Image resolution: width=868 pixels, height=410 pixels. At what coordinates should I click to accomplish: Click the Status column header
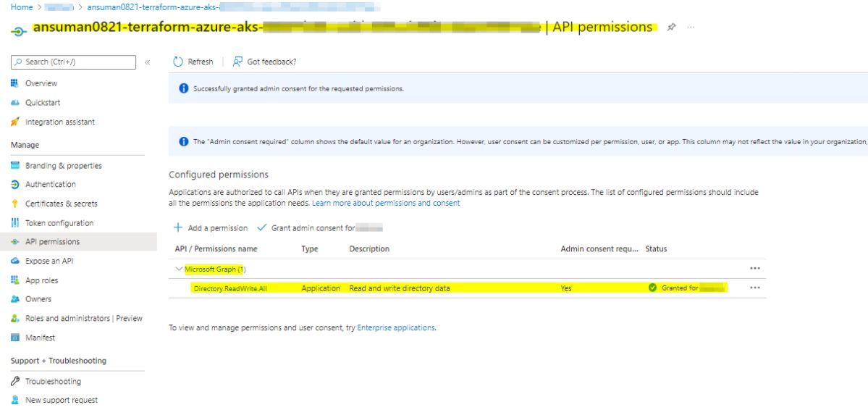tap(656, 248)
